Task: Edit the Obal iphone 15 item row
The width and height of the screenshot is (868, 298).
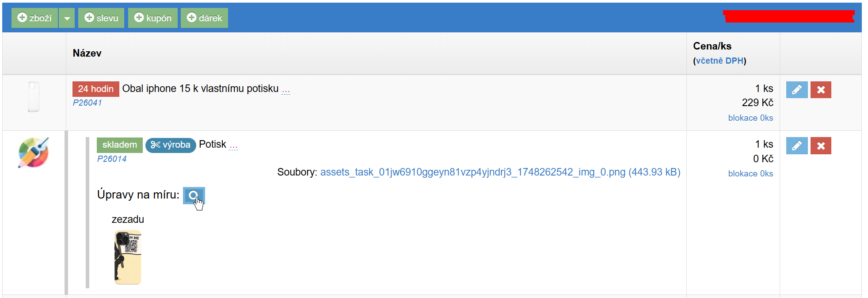Action: pyautogui.click(x=797, y=90)
